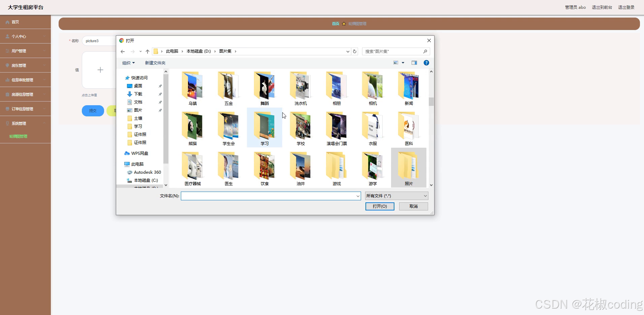
Task: Click the file name input field
Action: pyautogui.click(x=268, y=196)
